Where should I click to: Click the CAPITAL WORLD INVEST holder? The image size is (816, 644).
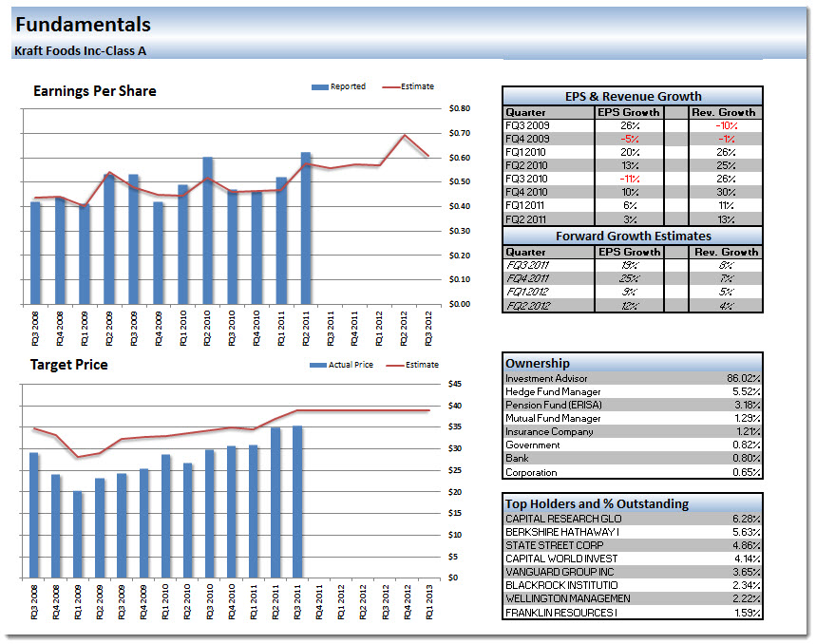click(561, 559)
